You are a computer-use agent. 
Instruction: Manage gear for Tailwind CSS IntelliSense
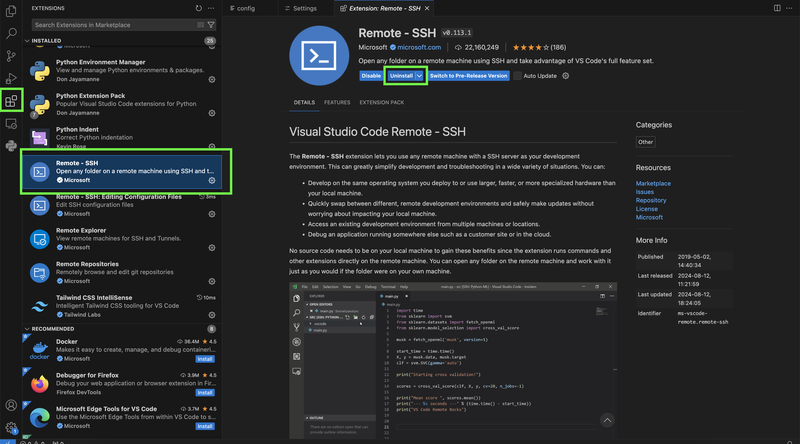pyautogui.click(x=212, y=315)
